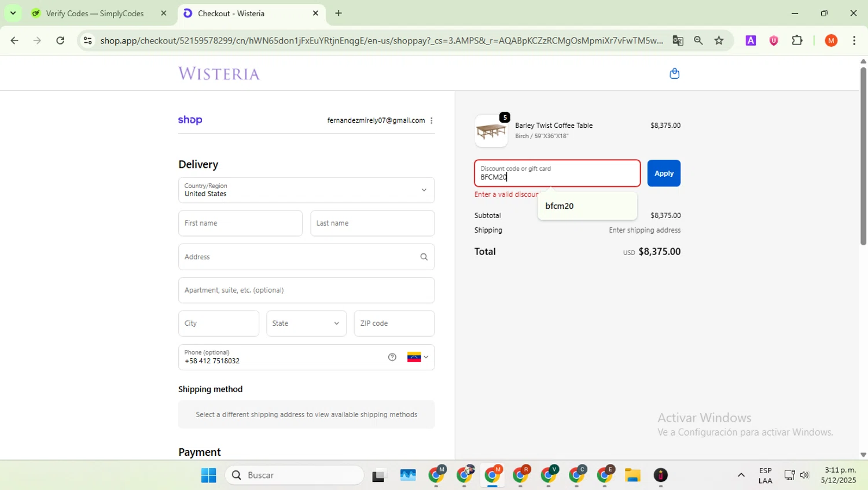868x490 pixels.
Task: Open the purple A browser extension
Action: pyautogui.click(x=751, y=40)
